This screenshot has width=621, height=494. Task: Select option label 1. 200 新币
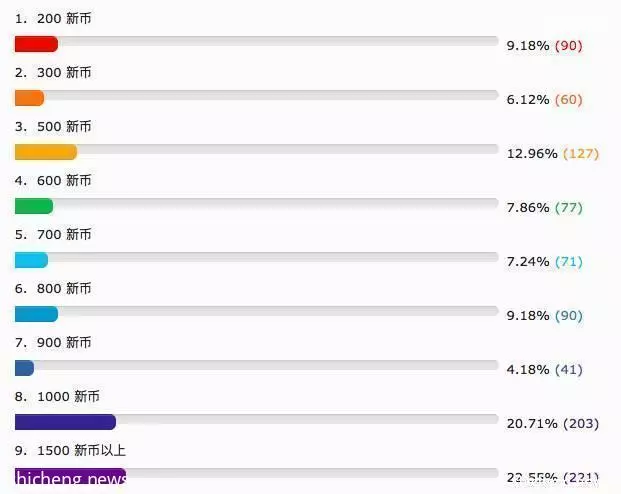pyautogui.click(x=53, y=18)
